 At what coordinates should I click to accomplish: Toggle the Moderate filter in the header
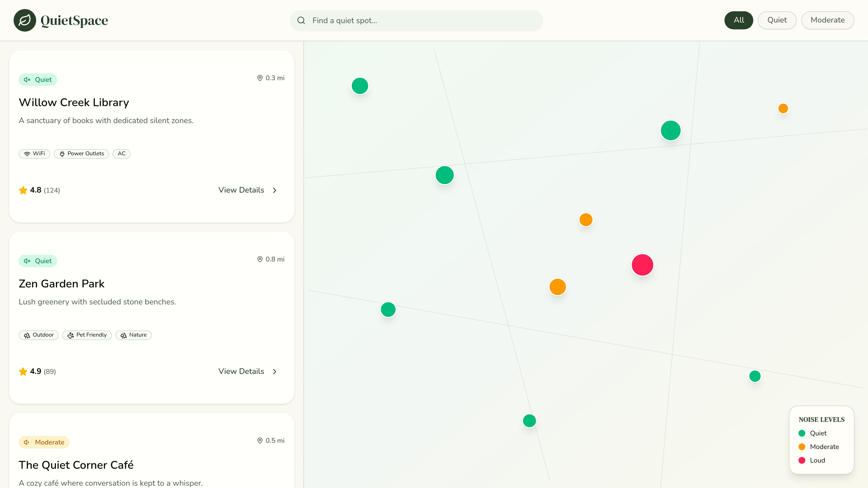827,20
